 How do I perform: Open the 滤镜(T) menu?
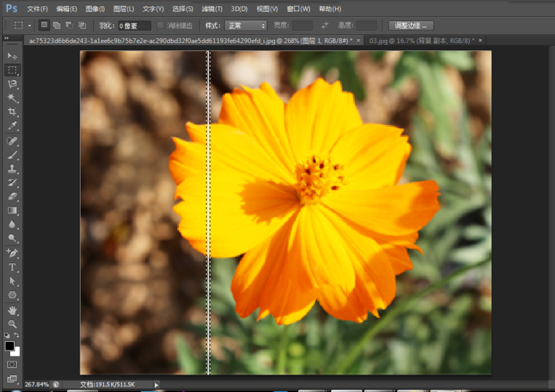(x=212, y=9)
